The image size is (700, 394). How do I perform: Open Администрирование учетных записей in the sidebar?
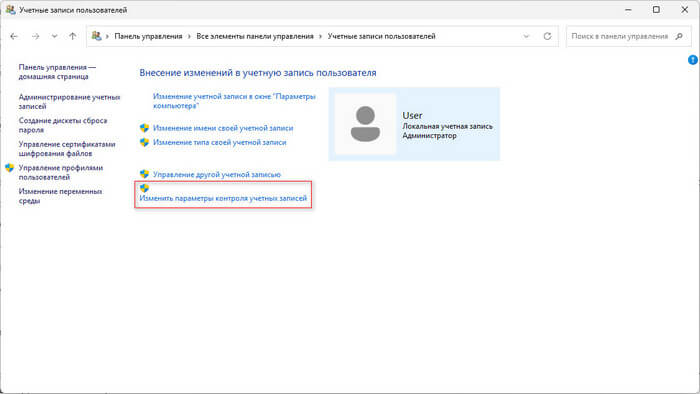coord(69,102)
